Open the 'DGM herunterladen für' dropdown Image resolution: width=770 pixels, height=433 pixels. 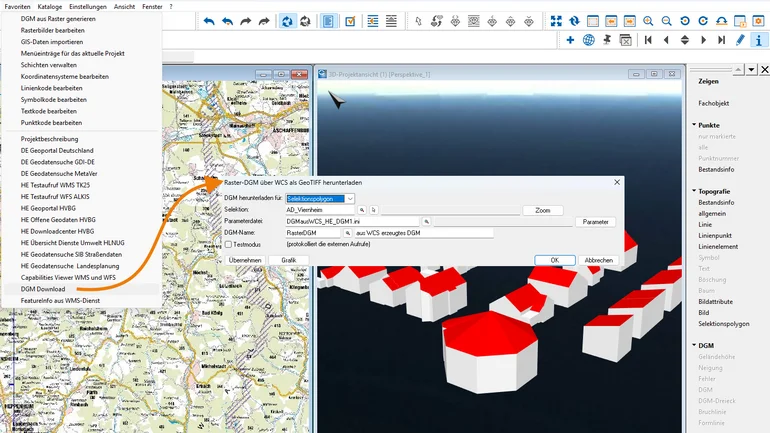(x=349, y=199)
